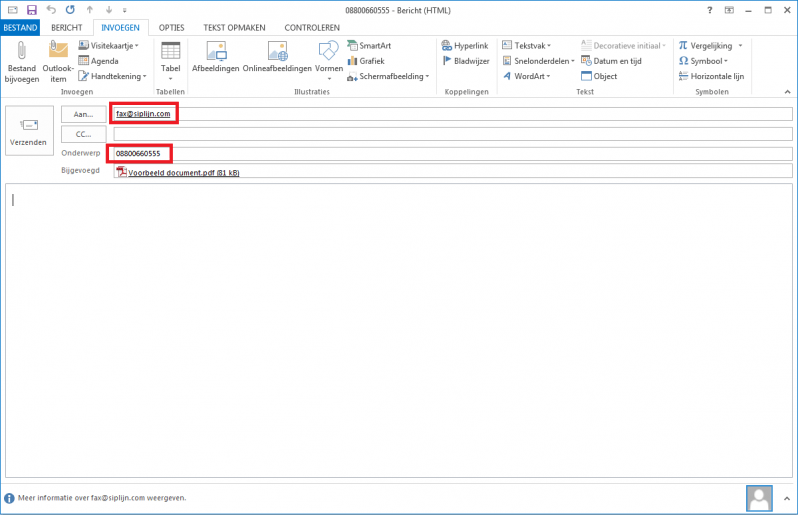Click the Verzenden send button
Viewport: 798px width, 516px height.
pos(29,130)
